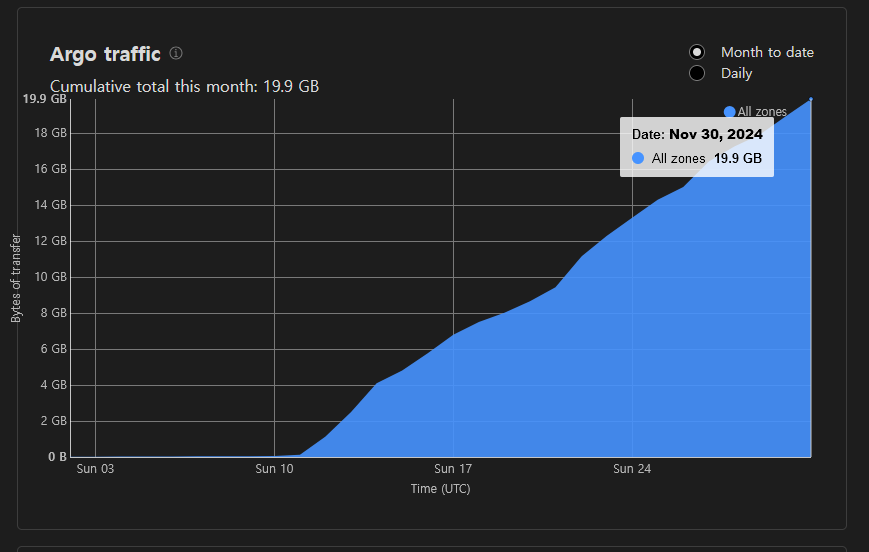Click the tooltip date Nov 30, 2024

[715, 134]
